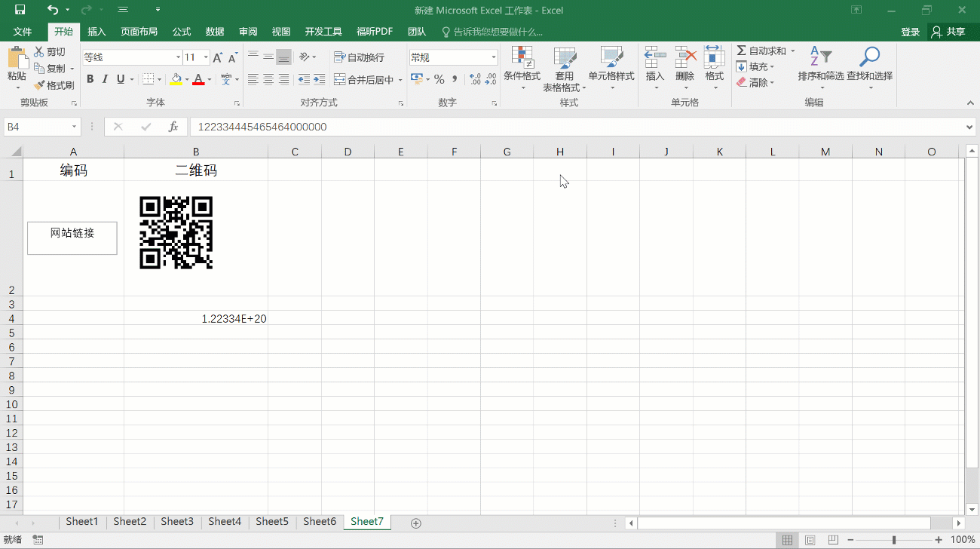The width and height of the screenshot is (980, 549).
Task: Toggle underline formatting
Action: [121, 79]
